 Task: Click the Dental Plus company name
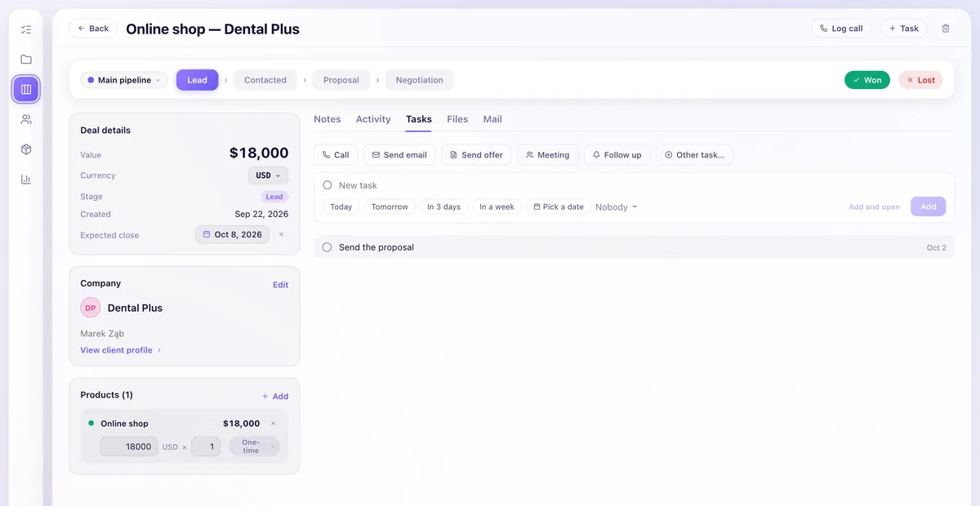tap(135, 308)
